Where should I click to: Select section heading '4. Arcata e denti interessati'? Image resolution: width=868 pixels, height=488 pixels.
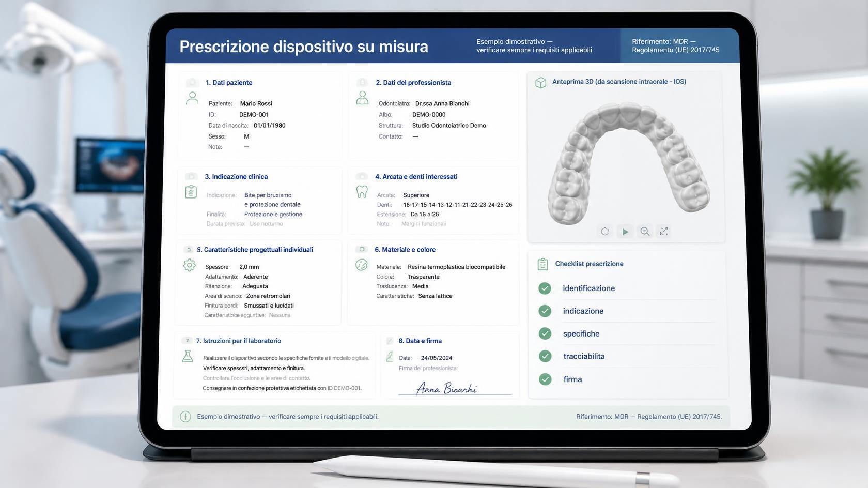pos(416,177)
